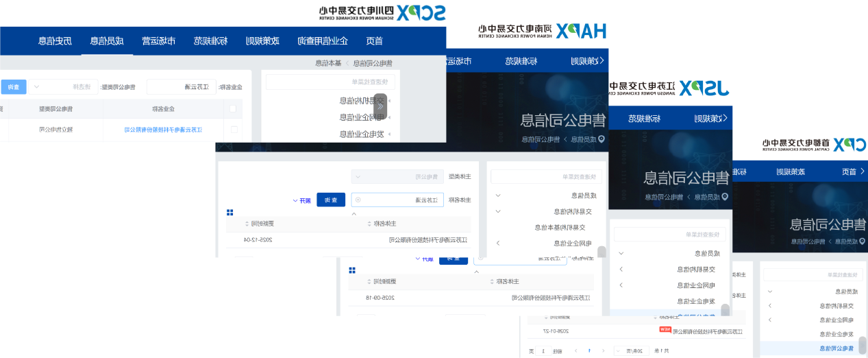The image size is (868, 358).
Task: Click the nav arrow beside 政策规则 in the Henan header
Action: click(x=602, y=61)
